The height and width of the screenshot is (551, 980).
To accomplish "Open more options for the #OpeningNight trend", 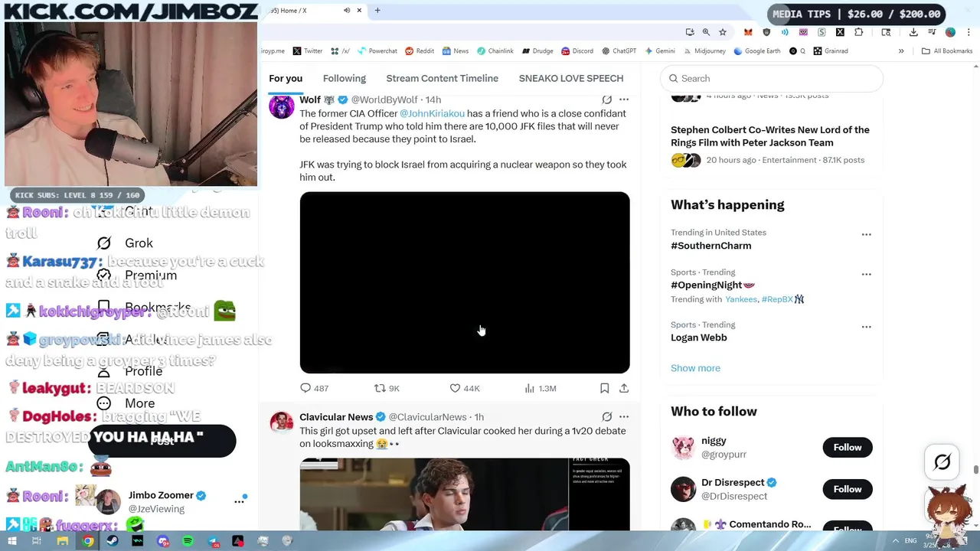I will point(866,274).
